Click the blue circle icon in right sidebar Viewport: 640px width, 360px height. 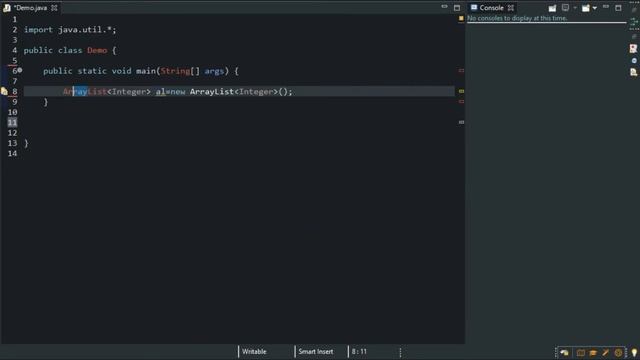(x=634, y=60)
